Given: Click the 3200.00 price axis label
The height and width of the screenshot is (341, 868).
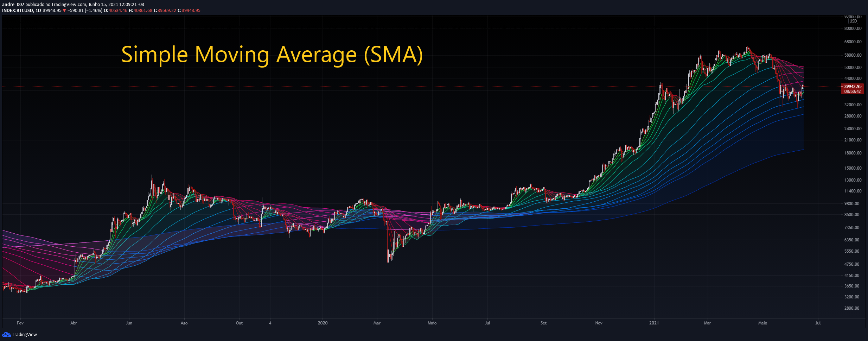Looking at the screenshot, I should click(852, 297).
